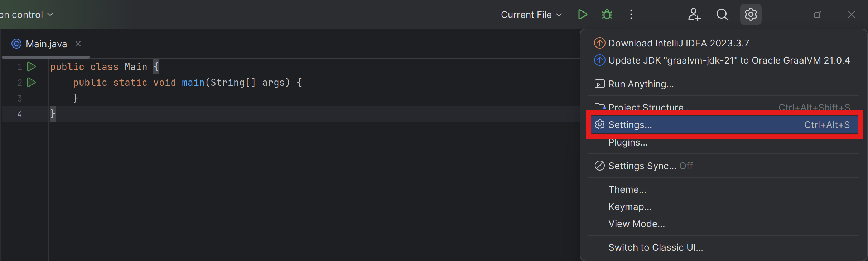Open Project Structure from the menu

pos(646,107)
